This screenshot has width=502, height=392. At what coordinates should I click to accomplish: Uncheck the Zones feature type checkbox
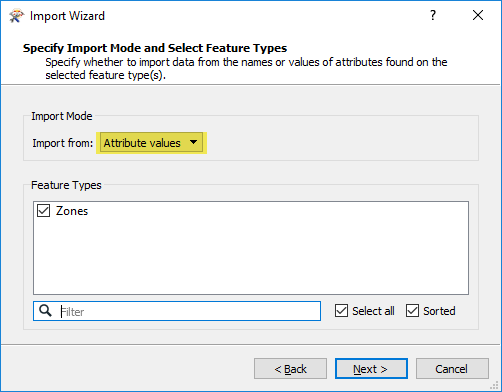click(x=43, y=211)
